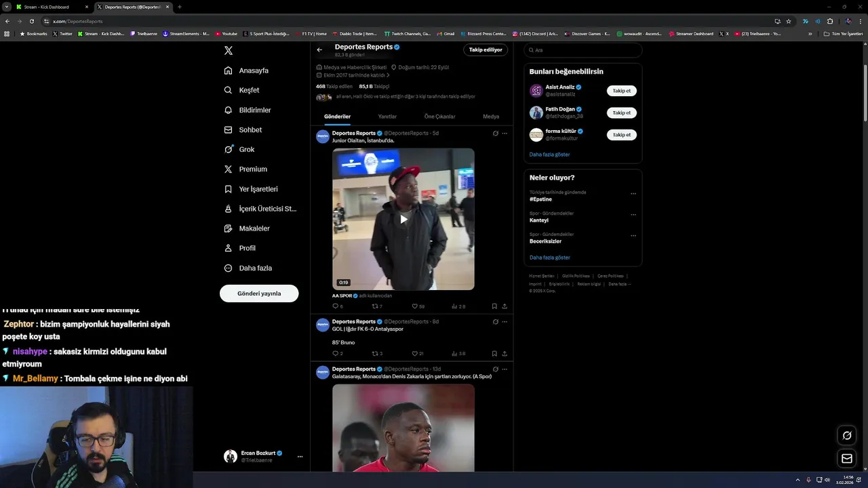Open options for Beceriksizler trend
This screenshot has height=488, width=868.
pos(633,236)
